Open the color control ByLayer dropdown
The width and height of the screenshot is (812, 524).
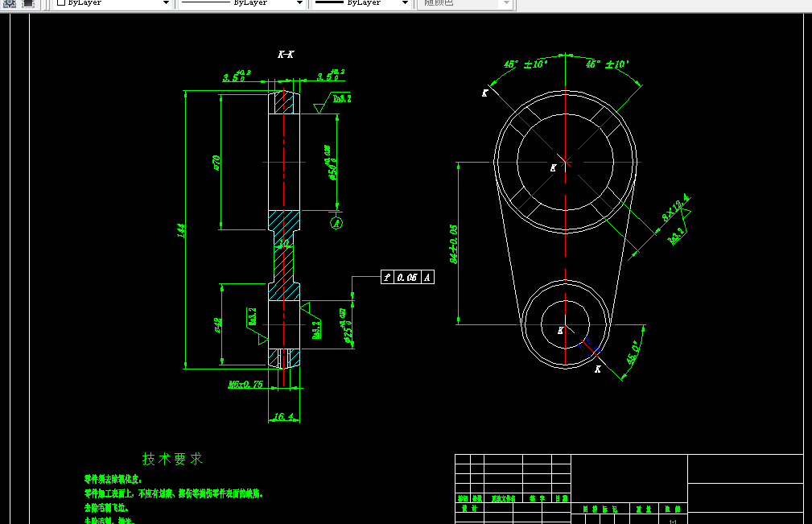113,3
